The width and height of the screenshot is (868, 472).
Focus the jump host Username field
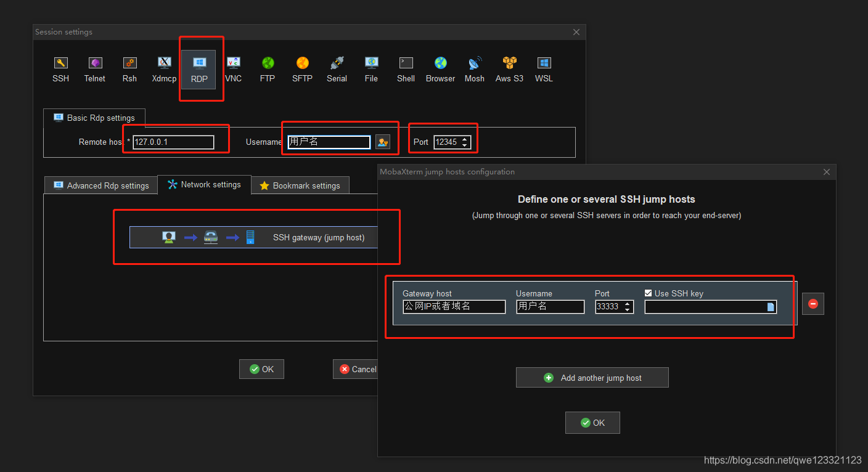click(551, 307)
